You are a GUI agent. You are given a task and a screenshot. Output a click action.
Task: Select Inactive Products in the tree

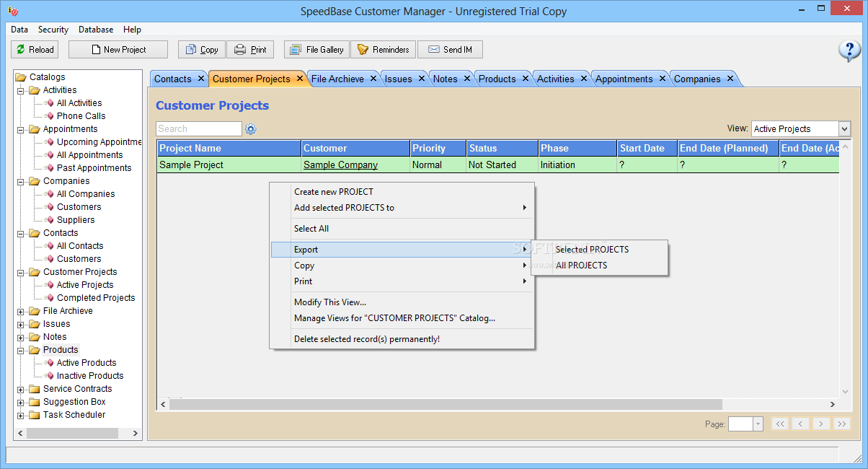[90, 376]
